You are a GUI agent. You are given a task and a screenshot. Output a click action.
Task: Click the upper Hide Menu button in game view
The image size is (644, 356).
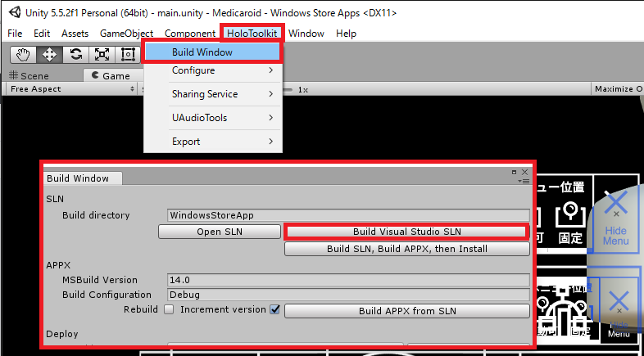tap(616, 219)
